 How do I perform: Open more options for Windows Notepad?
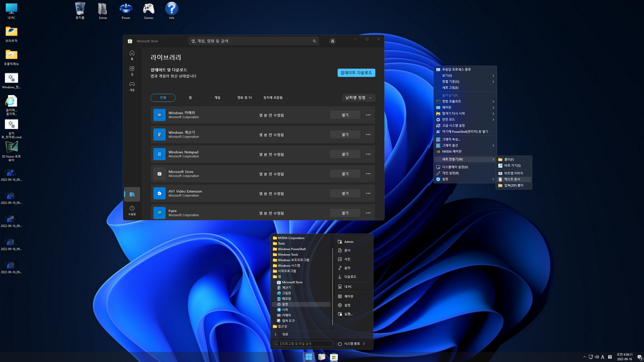[x=368, y=154]
